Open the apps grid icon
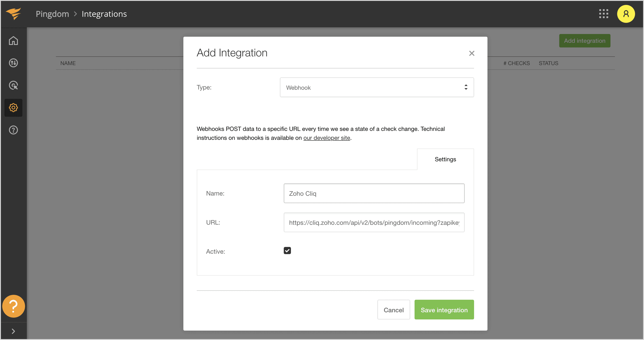 [604, 14]
